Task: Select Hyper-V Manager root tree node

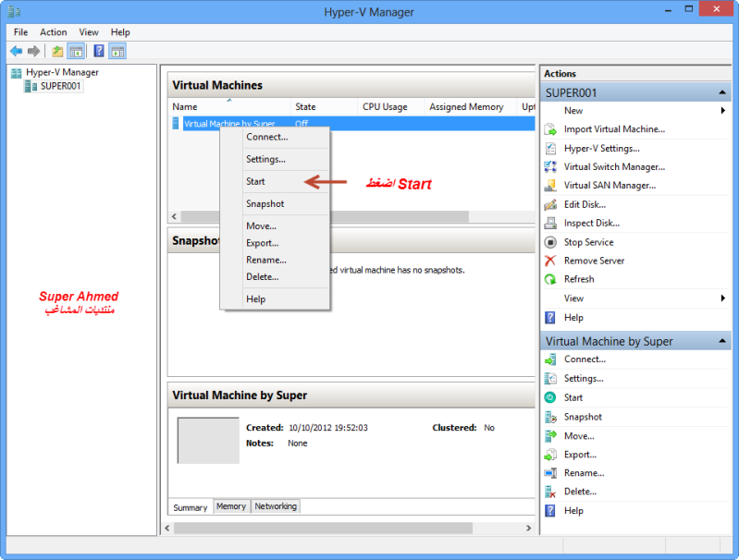Action: click(62, 72)
